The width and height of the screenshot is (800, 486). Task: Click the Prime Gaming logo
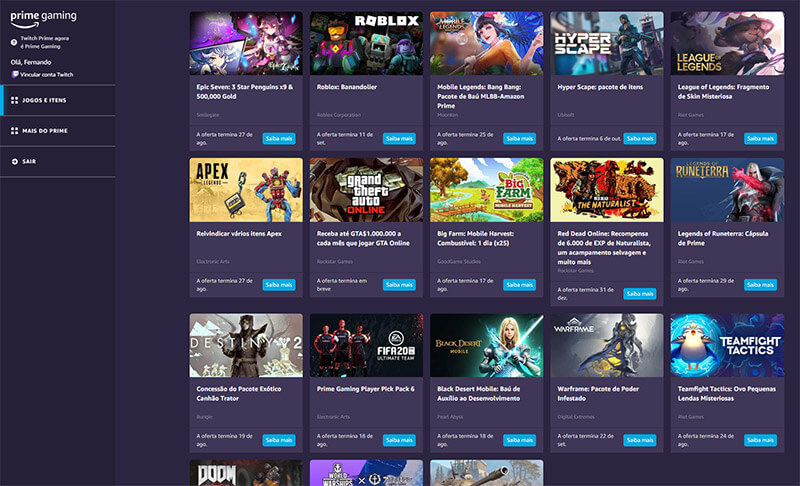(x=43, y=18)
